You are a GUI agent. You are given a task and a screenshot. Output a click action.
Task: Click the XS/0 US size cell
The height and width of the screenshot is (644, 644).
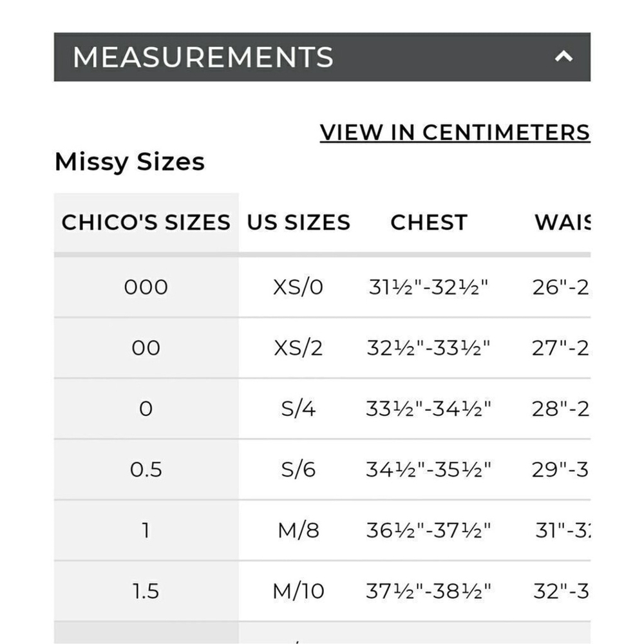tap(298, 287)
